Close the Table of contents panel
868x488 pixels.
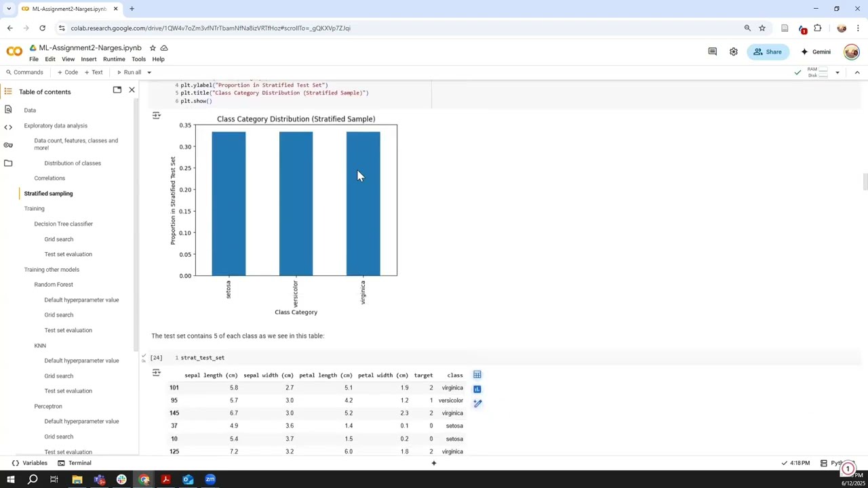point(132,90)
